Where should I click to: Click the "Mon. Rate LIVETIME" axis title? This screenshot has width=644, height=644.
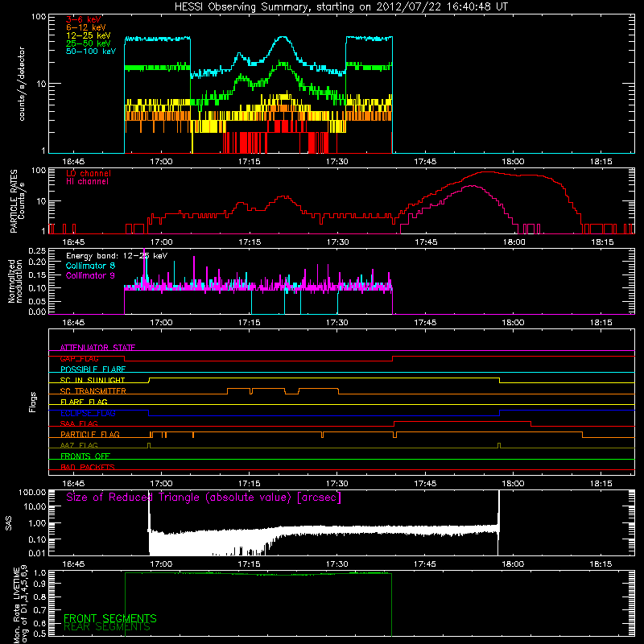click(x=16, y=605)
